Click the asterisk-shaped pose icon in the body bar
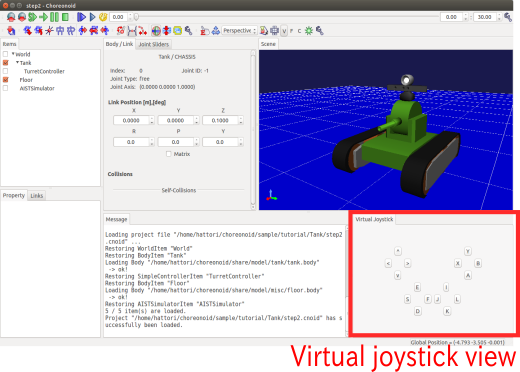 [49, 31]
